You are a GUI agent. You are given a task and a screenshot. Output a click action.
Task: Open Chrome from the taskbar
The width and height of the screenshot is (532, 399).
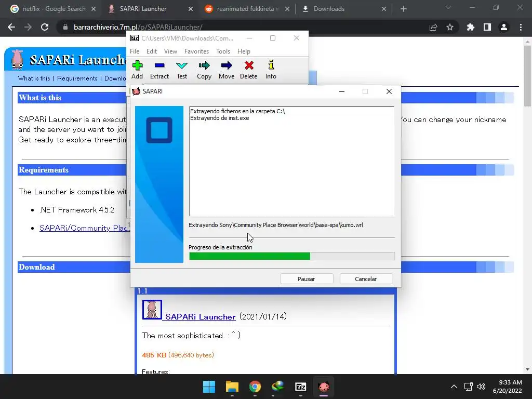(x=255, y=387)
